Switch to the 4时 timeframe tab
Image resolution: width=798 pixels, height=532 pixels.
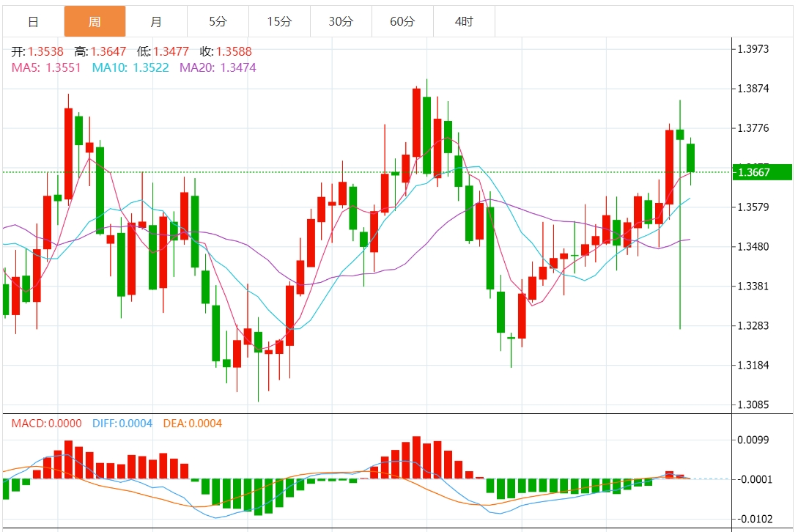[464, 21]
